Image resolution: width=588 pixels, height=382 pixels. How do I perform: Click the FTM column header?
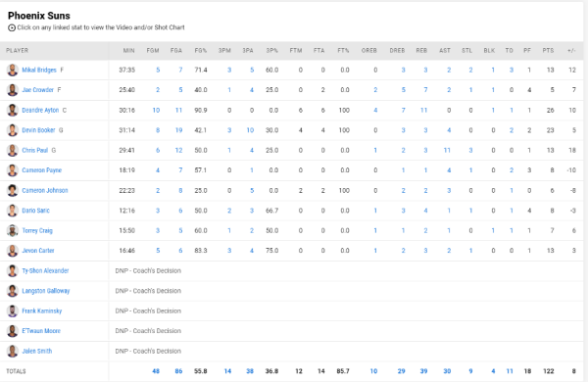(296, 50)
